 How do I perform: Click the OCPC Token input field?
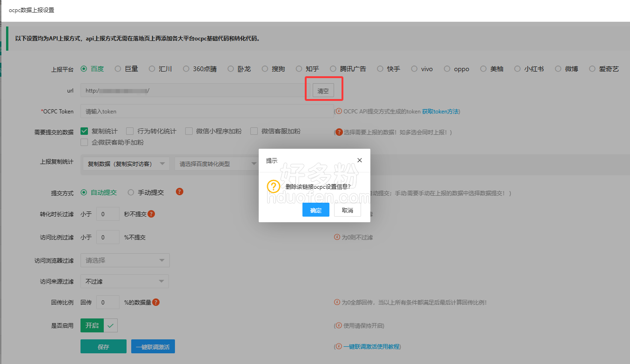point(207,112)
